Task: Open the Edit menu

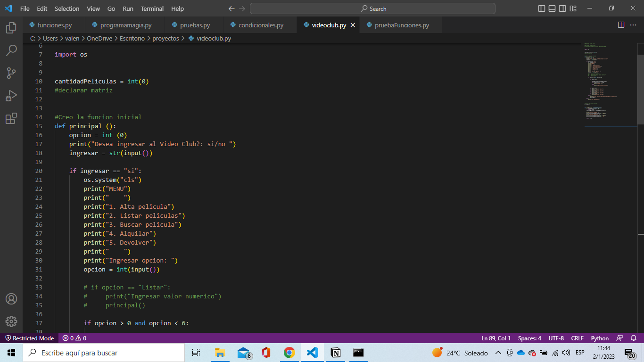Action: click(x=42, y=8)
